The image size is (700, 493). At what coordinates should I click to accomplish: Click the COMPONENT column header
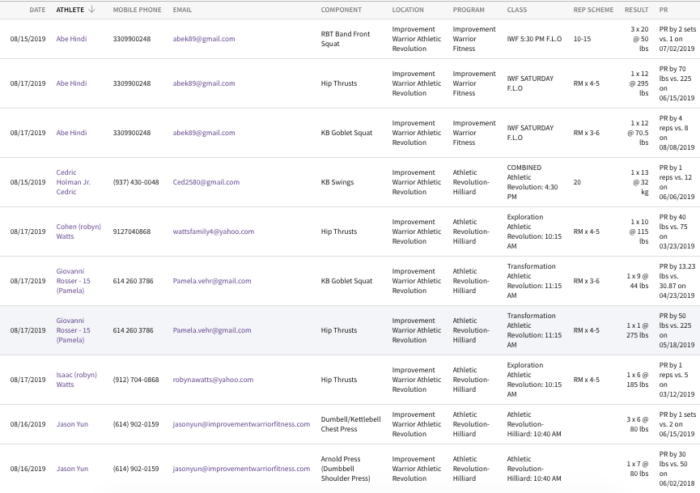pyautogui.click(x=341, y=10)
